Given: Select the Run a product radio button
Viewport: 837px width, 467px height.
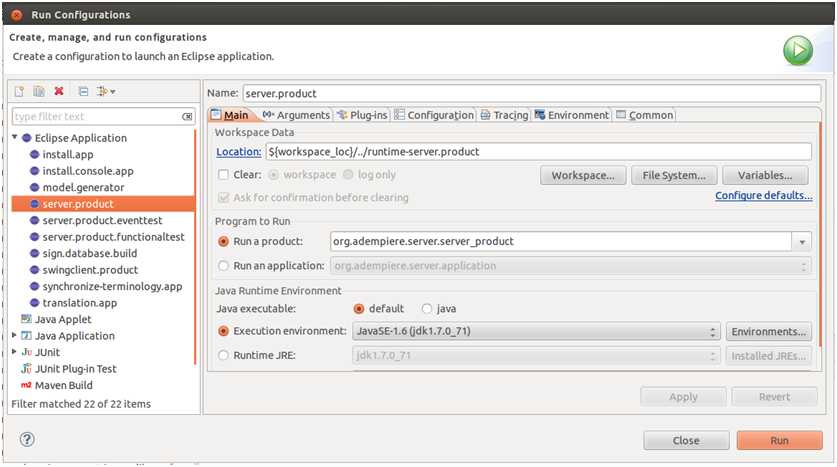Looking at the screenshot, I should [224, 241].
